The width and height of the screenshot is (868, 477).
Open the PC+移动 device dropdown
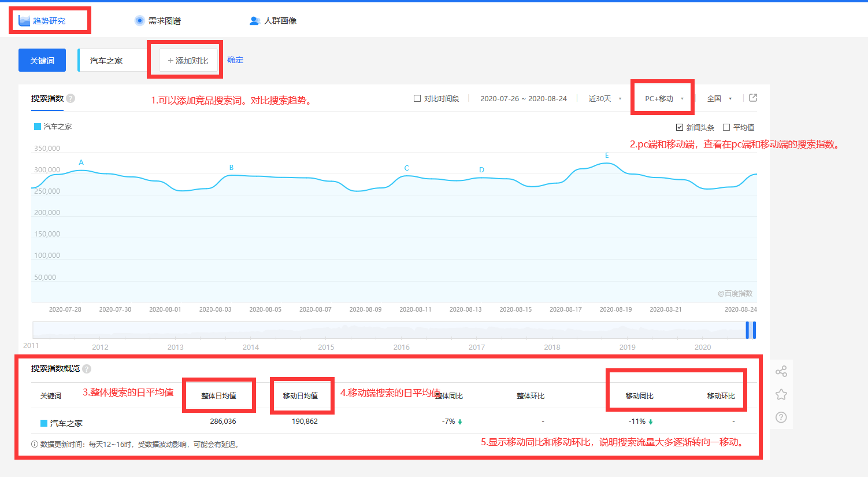tap(664, 98)
